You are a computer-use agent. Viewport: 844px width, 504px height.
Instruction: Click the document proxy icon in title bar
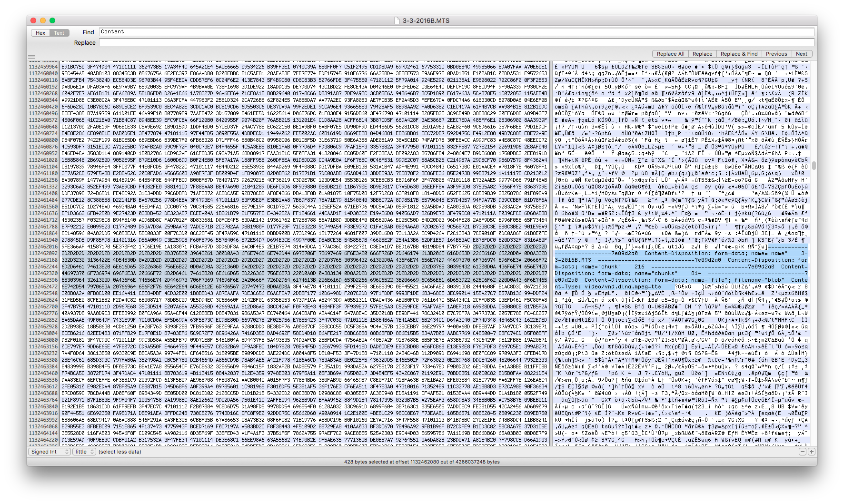point(397,20)
